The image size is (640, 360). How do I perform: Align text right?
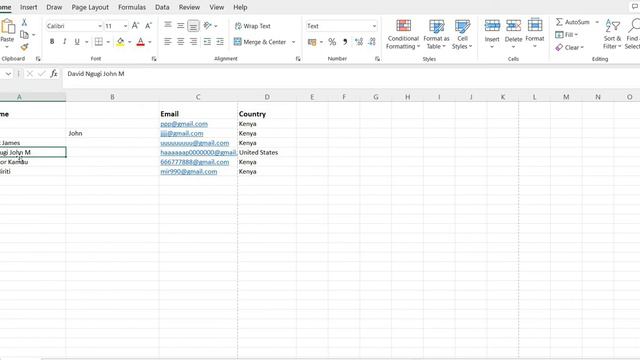click(193, 42)
